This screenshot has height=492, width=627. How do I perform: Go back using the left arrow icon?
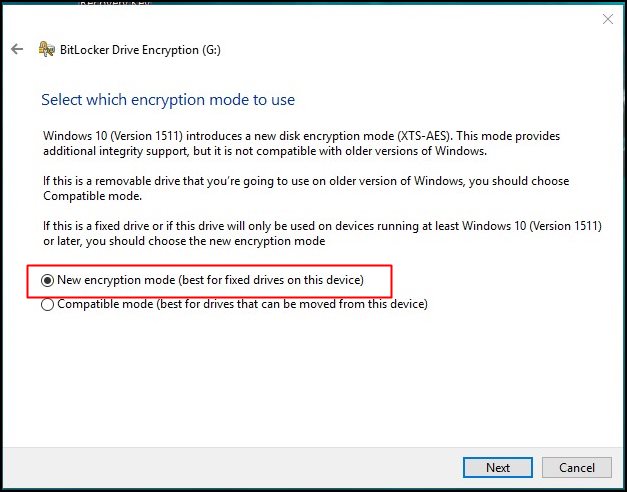click(17, 49)
